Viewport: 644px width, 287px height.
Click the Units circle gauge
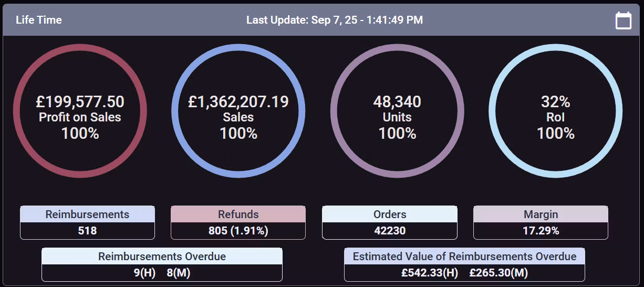coord(397,111)
